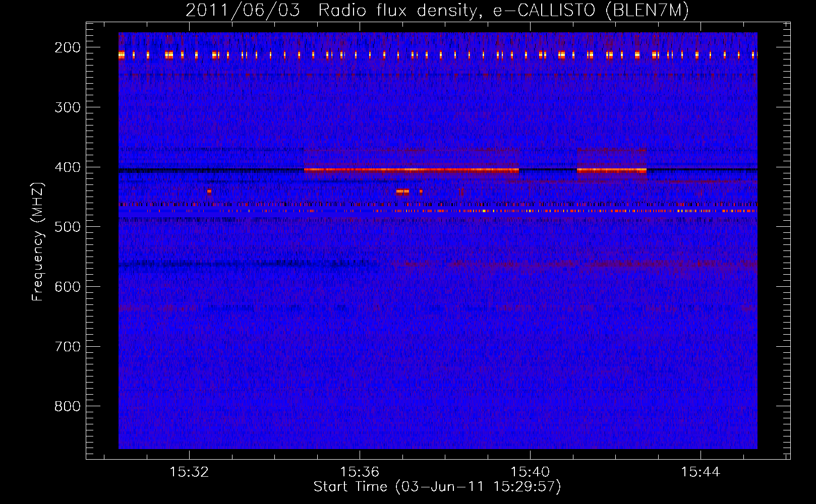Image resolution: width=816 pixels, height=504 pixels.
Task: Click the 700 frequency tick label
Action: 68,347
